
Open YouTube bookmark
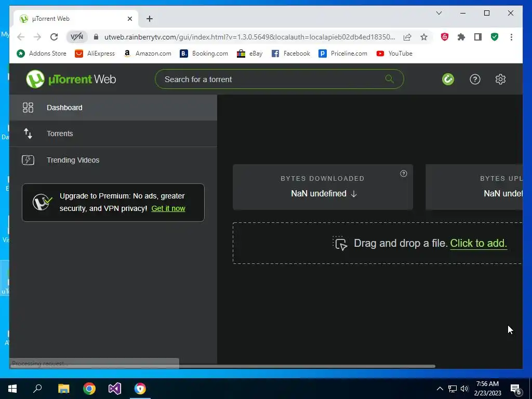tap(394, 54)
